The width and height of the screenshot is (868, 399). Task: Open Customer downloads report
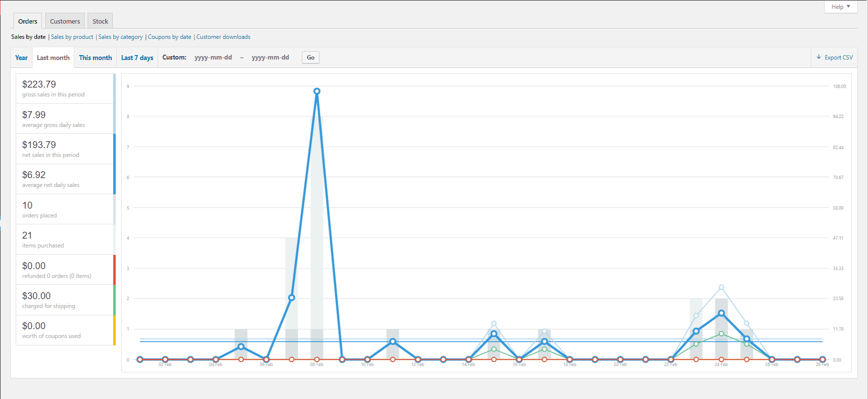click(223, 37)
